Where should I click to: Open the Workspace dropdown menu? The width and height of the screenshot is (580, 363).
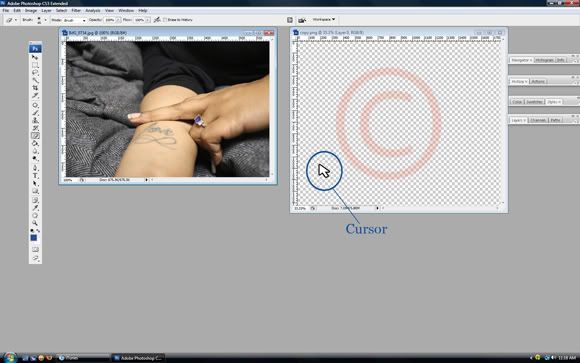point(324,19)
